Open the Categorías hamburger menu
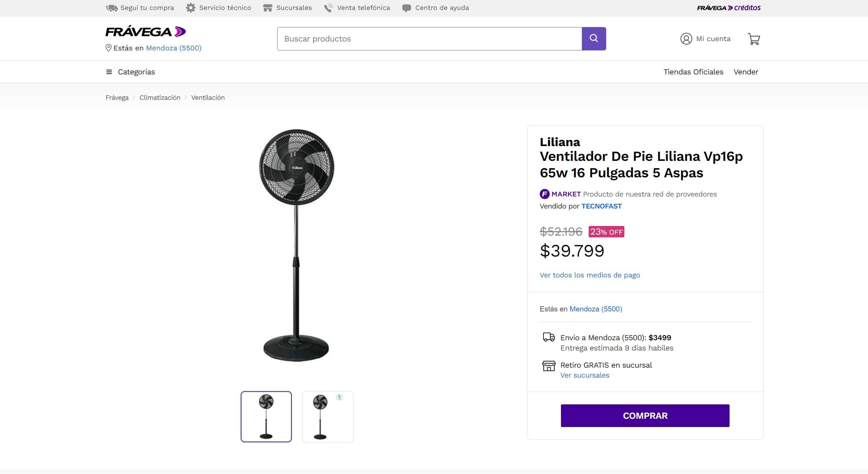The width and height of the screenshot is (868, 474). click(109, 72)
